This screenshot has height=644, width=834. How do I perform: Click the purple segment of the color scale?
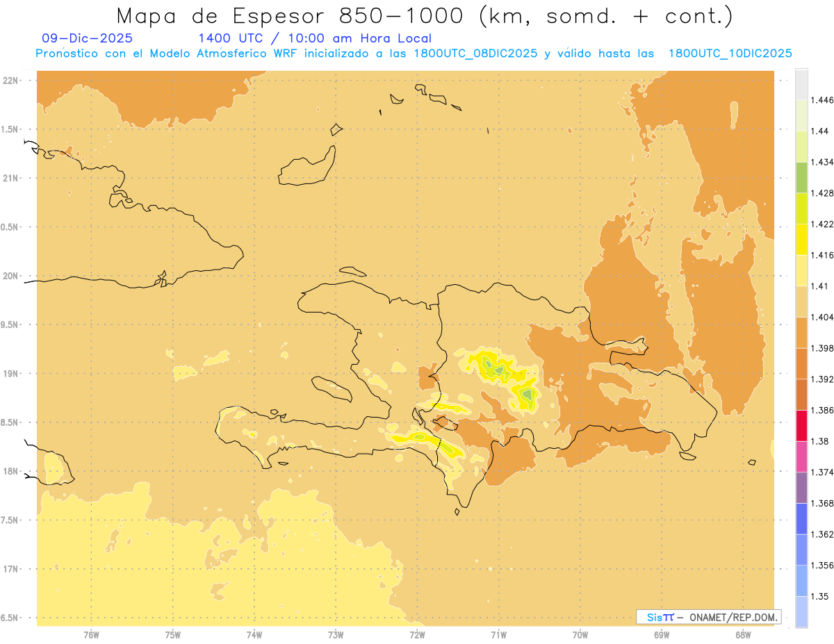coord(801,487)
